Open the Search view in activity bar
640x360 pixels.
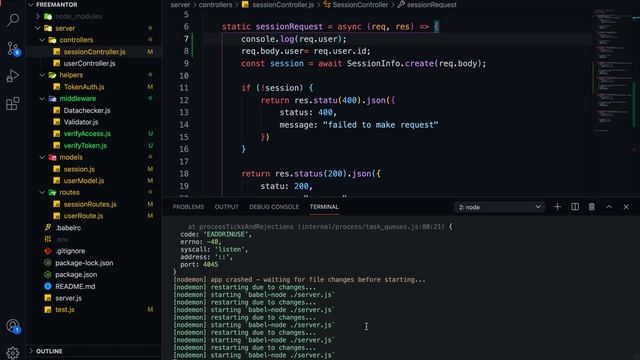click(x=13, y=20)
